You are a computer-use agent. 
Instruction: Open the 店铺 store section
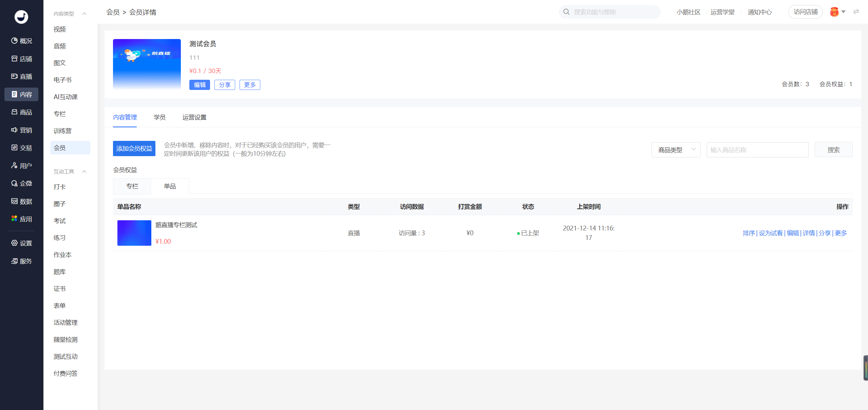pos(21,59)
